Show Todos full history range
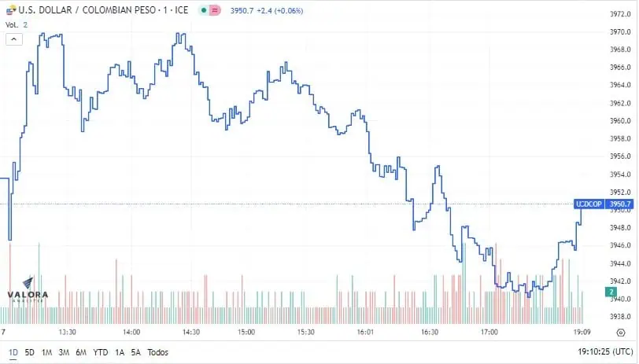The image size is (639, 364). tap(157, 352)
